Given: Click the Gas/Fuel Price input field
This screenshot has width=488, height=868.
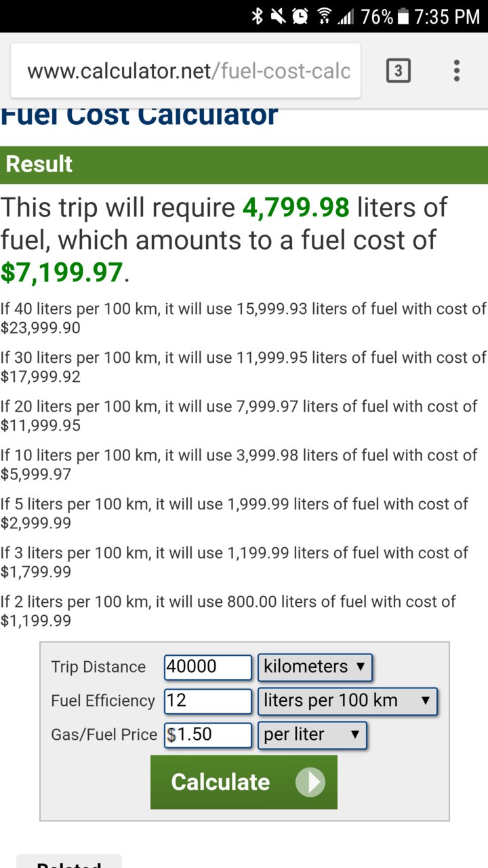Looking at the screenshot, I should 208,735.
